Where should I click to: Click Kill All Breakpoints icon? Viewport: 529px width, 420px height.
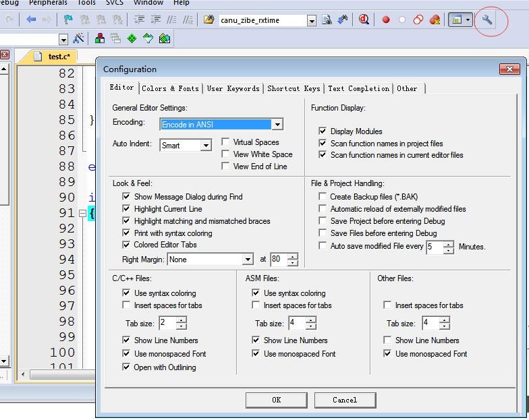(435, 20)
